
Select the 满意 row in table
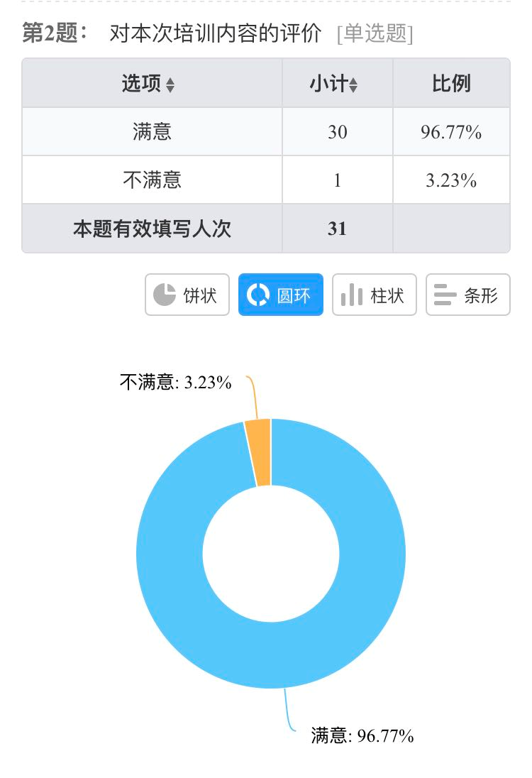click(266, 131)
